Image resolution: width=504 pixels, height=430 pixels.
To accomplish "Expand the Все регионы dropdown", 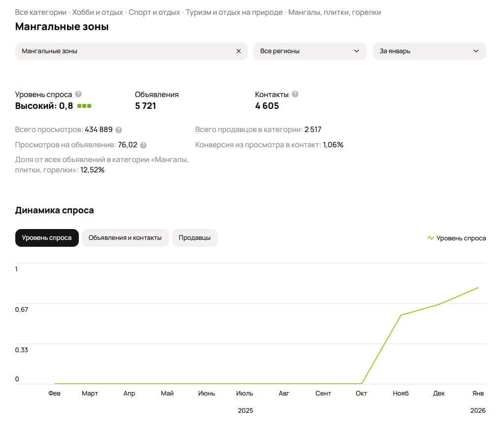I will 310,51.
